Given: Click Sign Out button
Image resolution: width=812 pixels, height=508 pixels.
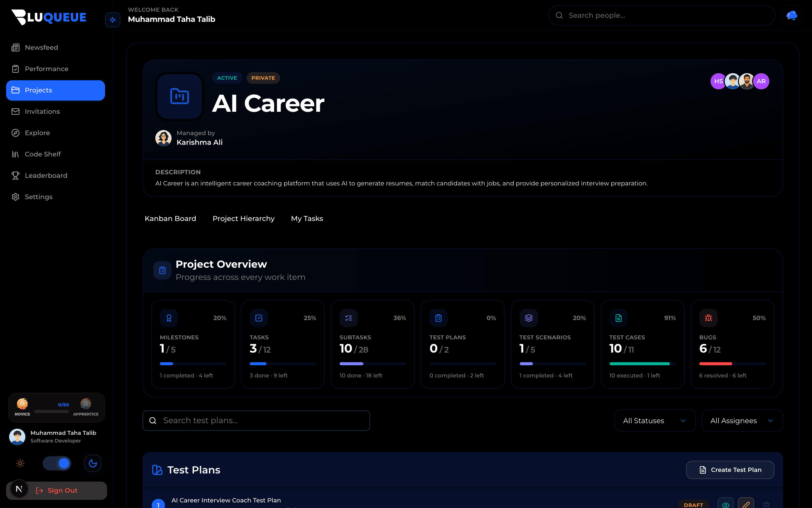Looking at the screenshot, I should pos(56,490).
